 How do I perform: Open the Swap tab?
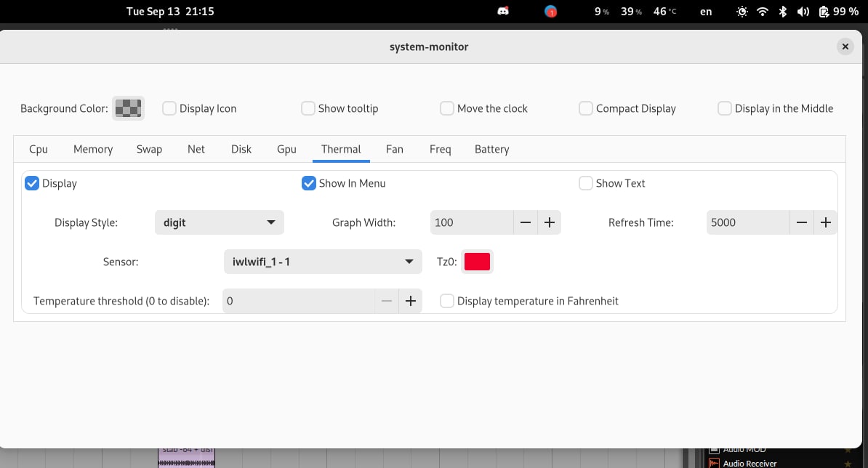[x=150, y=149]
